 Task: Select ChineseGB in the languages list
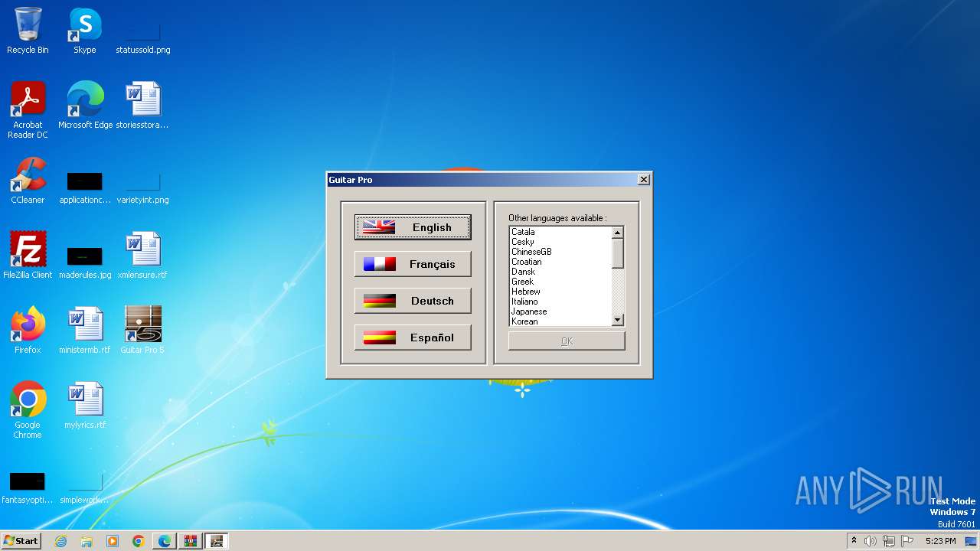pyautogui.click(x=561, y=252)
